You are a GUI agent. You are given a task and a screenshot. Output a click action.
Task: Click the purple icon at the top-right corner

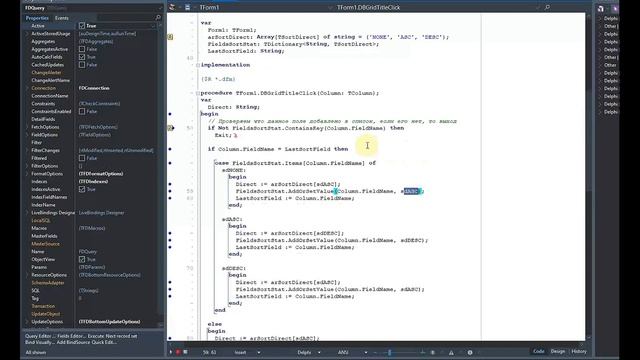pos(615,8)
